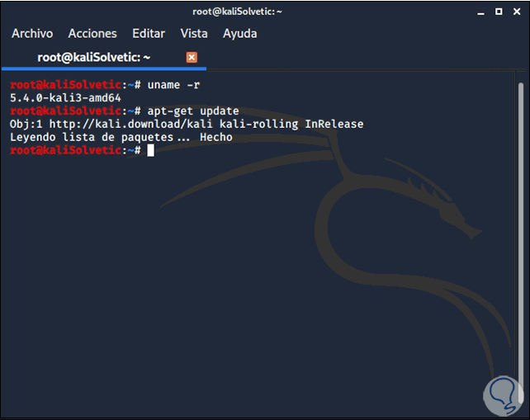
Task: Close the terminal window
Action: tap(517, 12)
